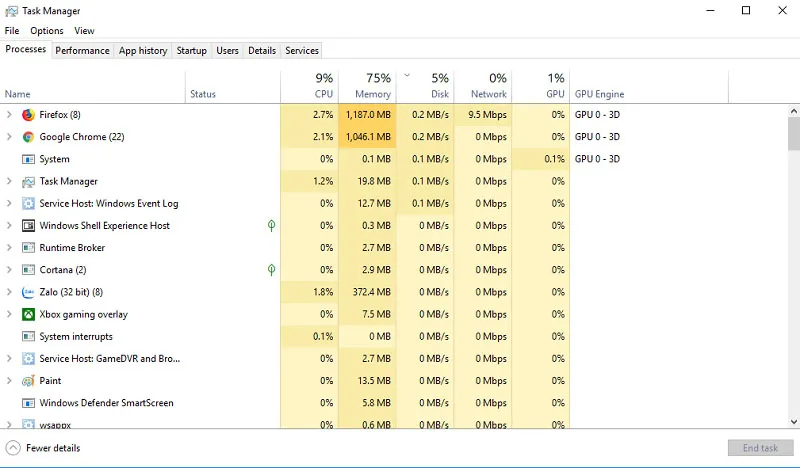Screen dimensions: 800x468
Task: Click the green leaf icon for Windows Shell Experience Host
Action: click(271, 226)
